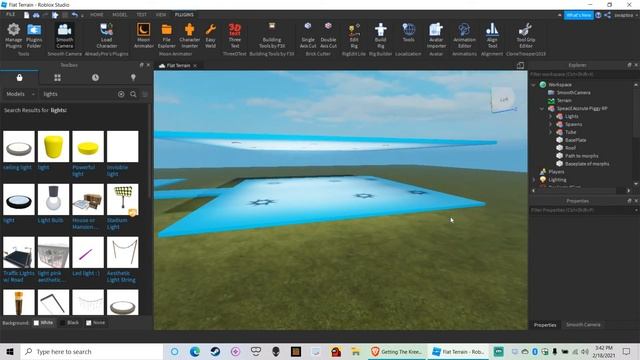The height and width of the screenshot is (360, 640).
Task: Click the Undo arrow in quick access bar
Action: pyautogui.click(x=75, y=15)
